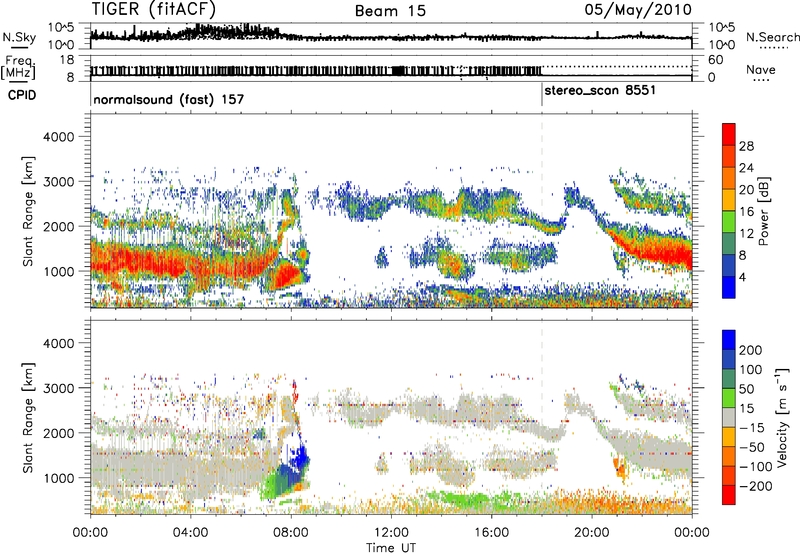
Task: Click the 'normalsound (fast) 157' label
Action: 168,99
